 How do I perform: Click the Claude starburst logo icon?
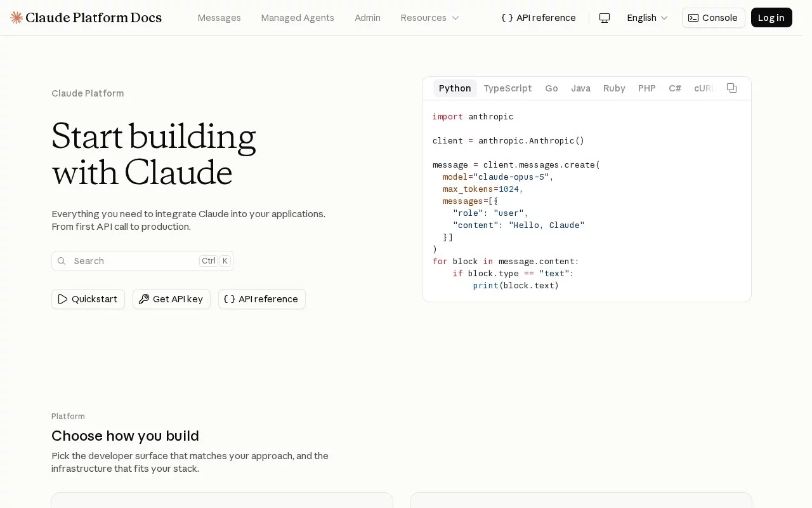pyautogui.click(x=16, y=18)
